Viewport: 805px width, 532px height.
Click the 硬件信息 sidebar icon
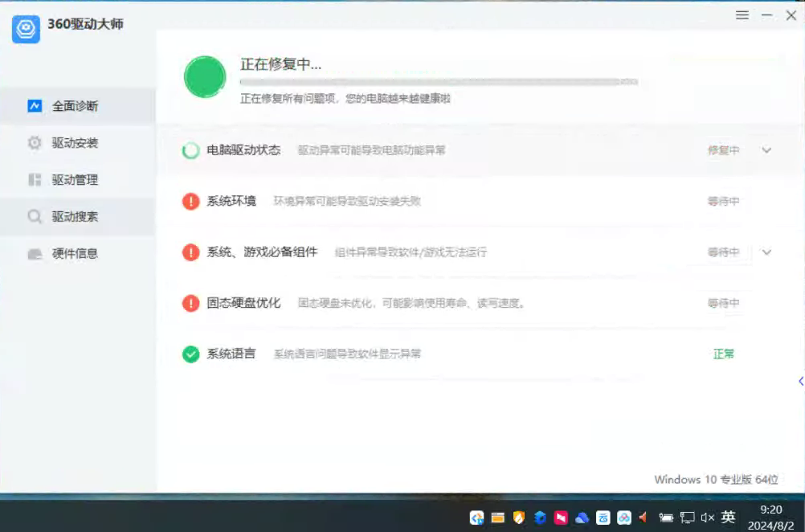35,254
